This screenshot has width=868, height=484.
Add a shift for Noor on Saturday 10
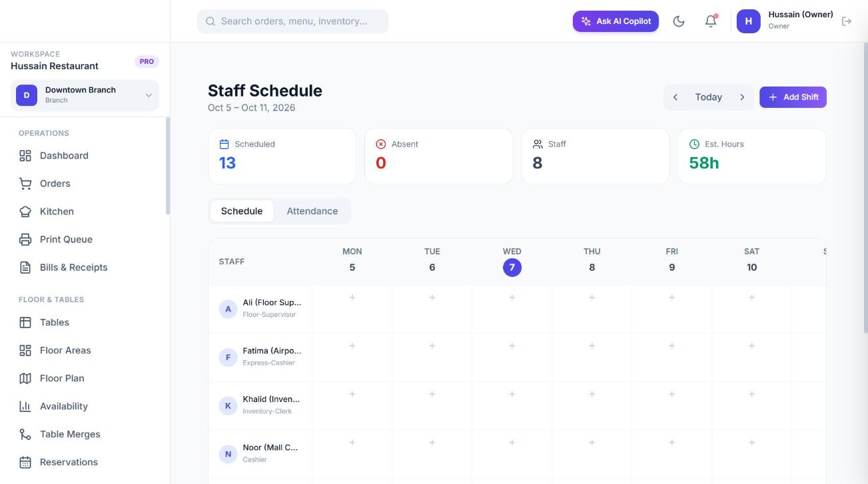pyautogui.click(x=752, y=443)
